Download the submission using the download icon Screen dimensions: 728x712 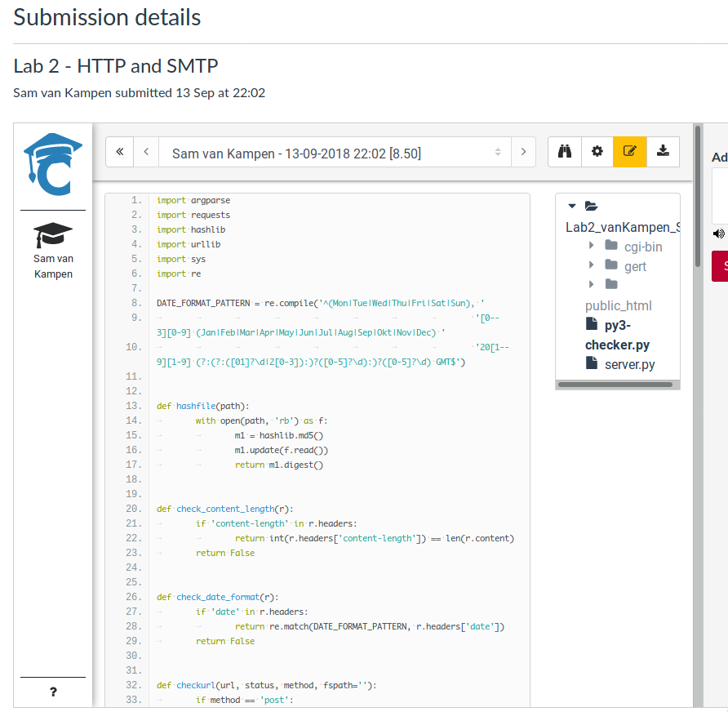coord(663,152)
